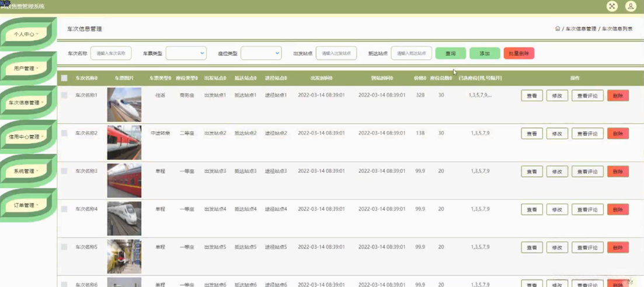Click the red 批量删除 button

click(x=518, y=53)
